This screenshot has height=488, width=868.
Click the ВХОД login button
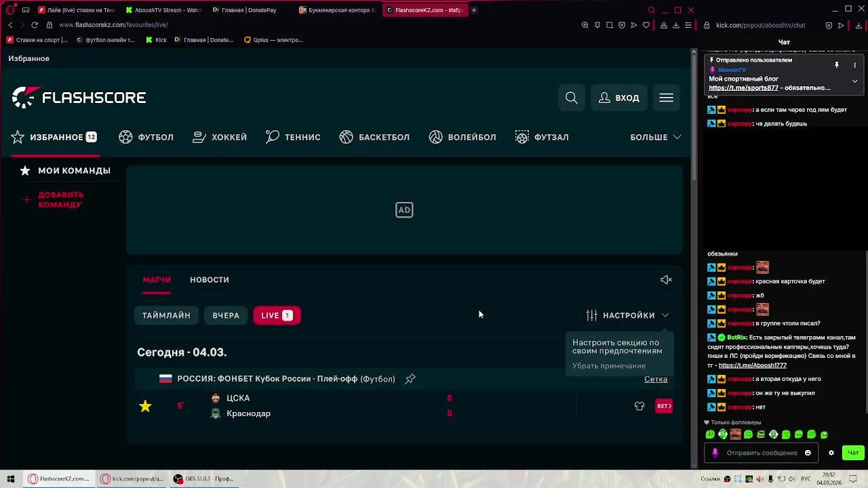(619, 98)
